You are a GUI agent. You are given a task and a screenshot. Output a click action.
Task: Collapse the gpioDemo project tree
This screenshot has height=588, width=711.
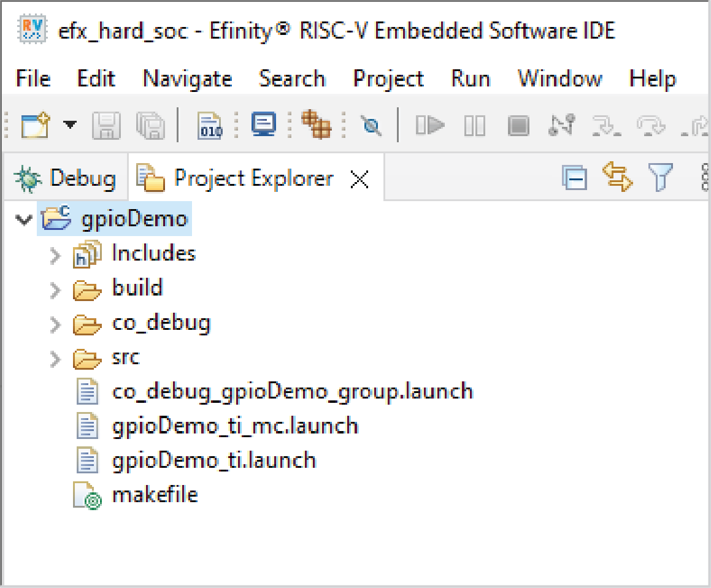(24, 220)
